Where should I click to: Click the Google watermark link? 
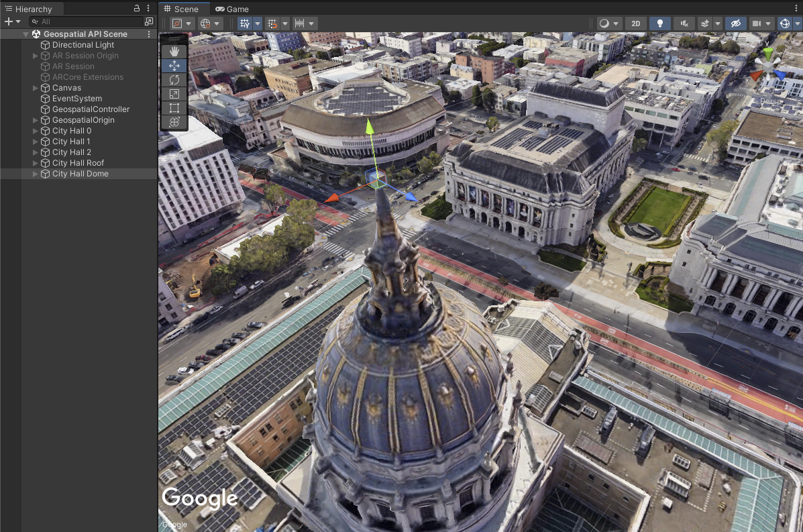pos(199,497)
